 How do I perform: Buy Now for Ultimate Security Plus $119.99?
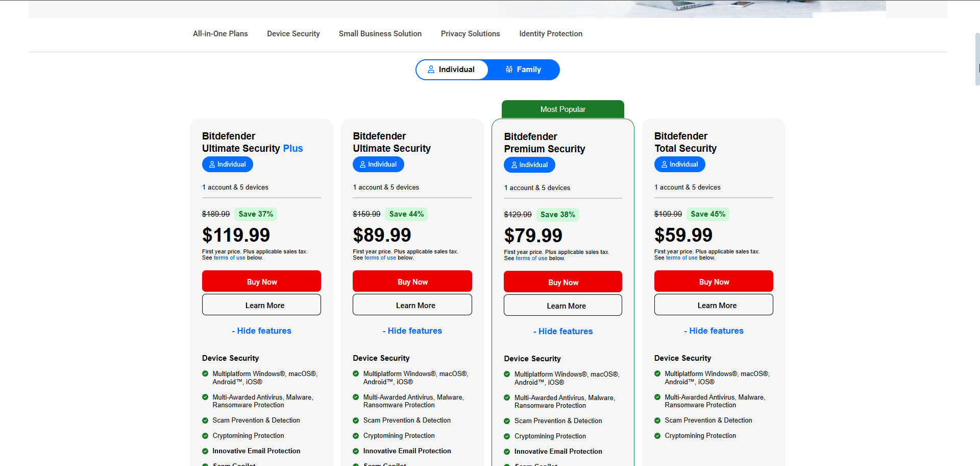[x=261, y=281]
